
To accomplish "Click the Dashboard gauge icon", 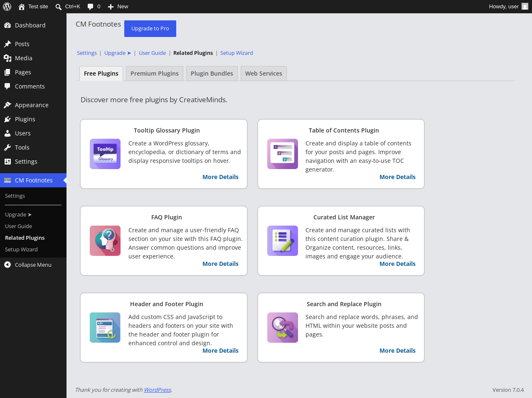I will click(7, 25).
